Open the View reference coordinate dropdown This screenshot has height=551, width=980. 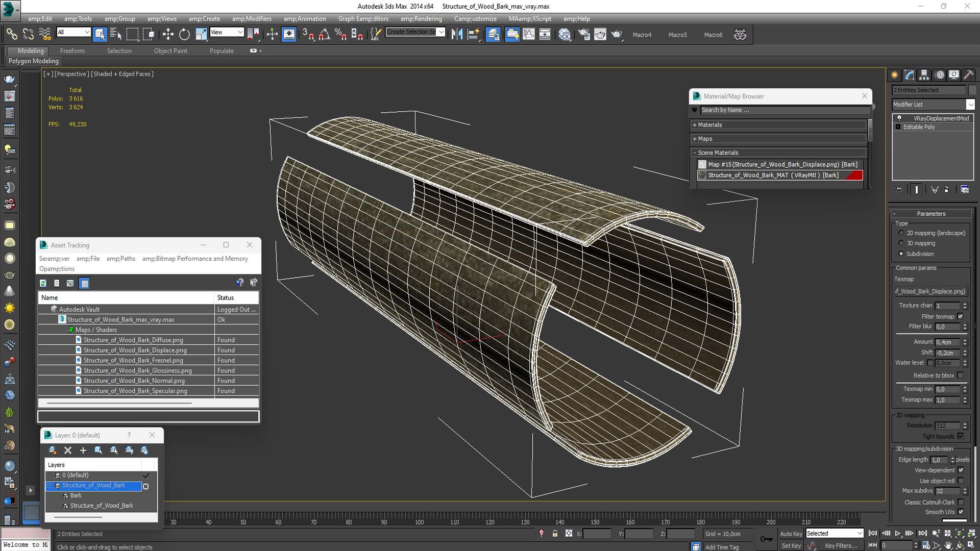click(x=227, y=32)
